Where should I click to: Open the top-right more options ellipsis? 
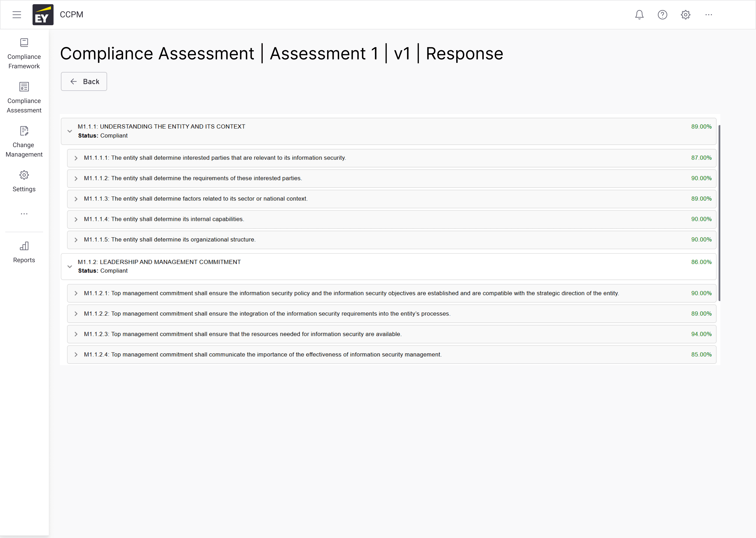coord(708,14)
